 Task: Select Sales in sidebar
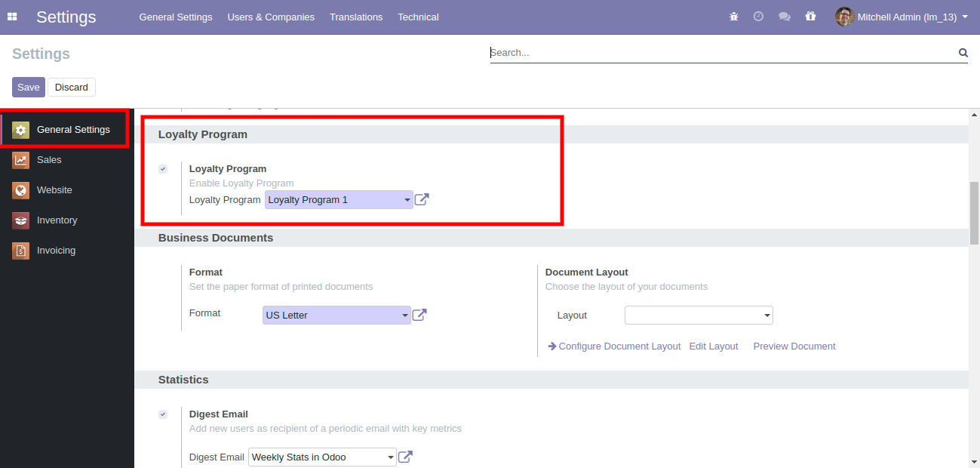[x=67, y=160]
